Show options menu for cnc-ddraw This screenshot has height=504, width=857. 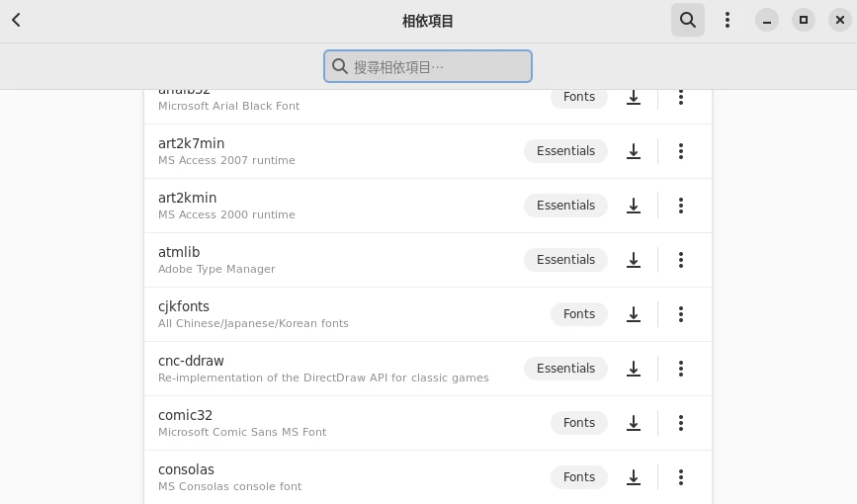point(681,369)
